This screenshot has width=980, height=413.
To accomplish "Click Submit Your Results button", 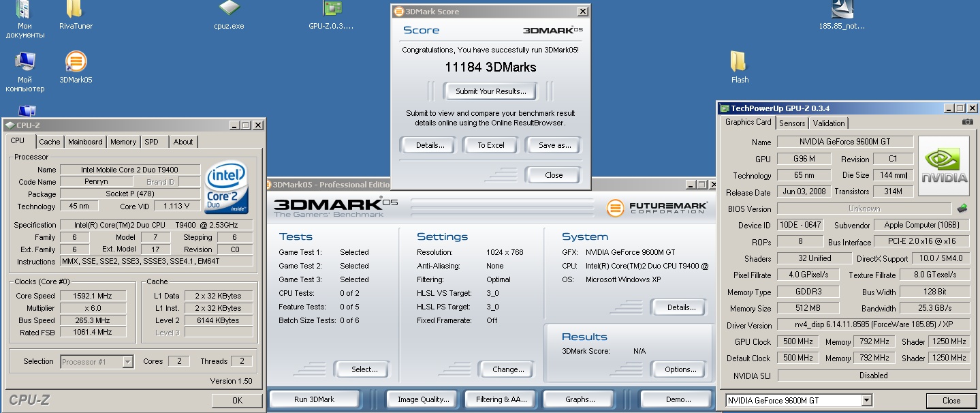I will click(x=491, y=91).
